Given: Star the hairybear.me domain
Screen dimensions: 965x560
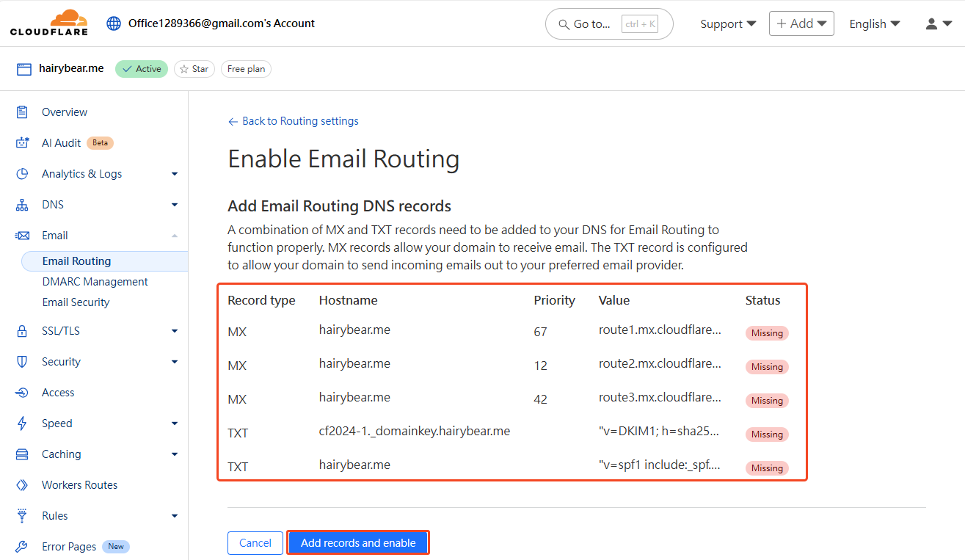Looking at the screenshot, I should [x=194, y=68].
